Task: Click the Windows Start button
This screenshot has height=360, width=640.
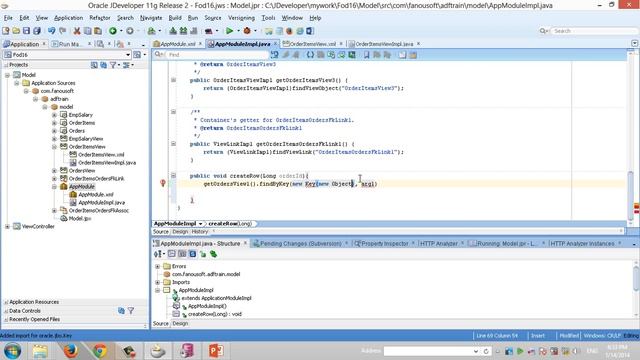Action: point(12,350)
